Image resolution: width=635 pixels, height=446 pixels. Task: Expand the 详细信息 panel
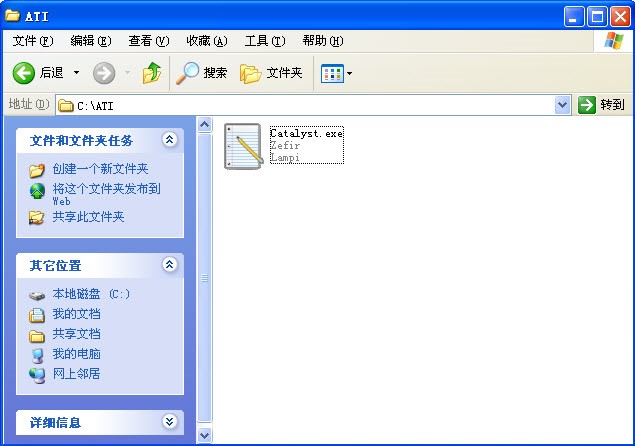point(169,422)
